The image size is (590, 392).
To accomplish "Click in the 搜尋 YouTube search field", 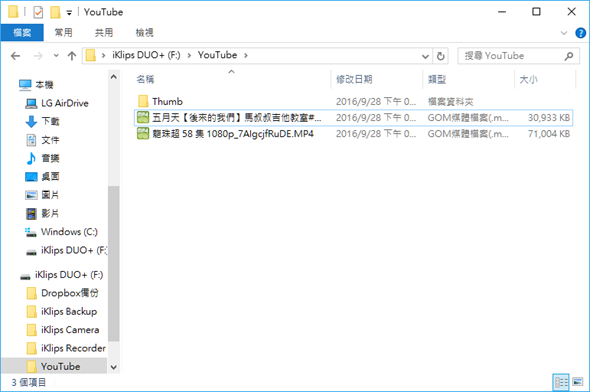I will click(x=512, y=56).
